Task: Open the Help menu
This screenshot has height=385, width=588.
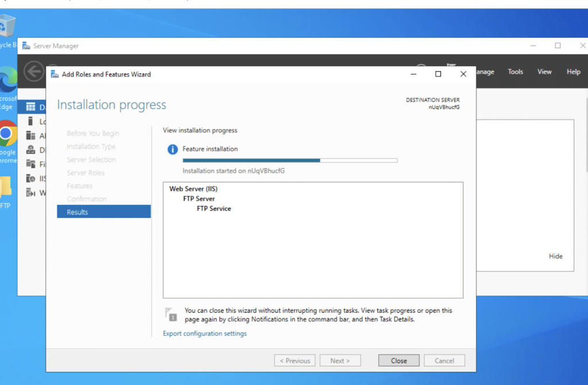Action: click(573, 72)
